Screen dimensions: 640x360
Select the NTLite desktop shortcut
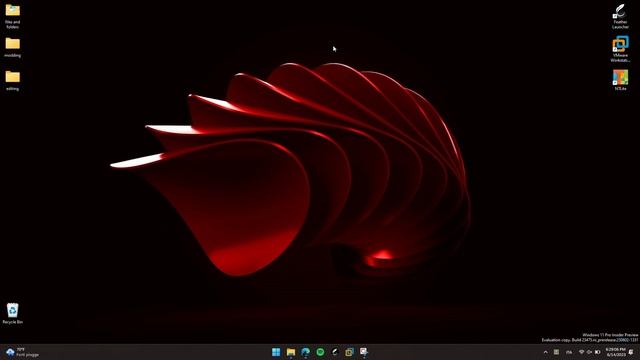click(620, 80)
